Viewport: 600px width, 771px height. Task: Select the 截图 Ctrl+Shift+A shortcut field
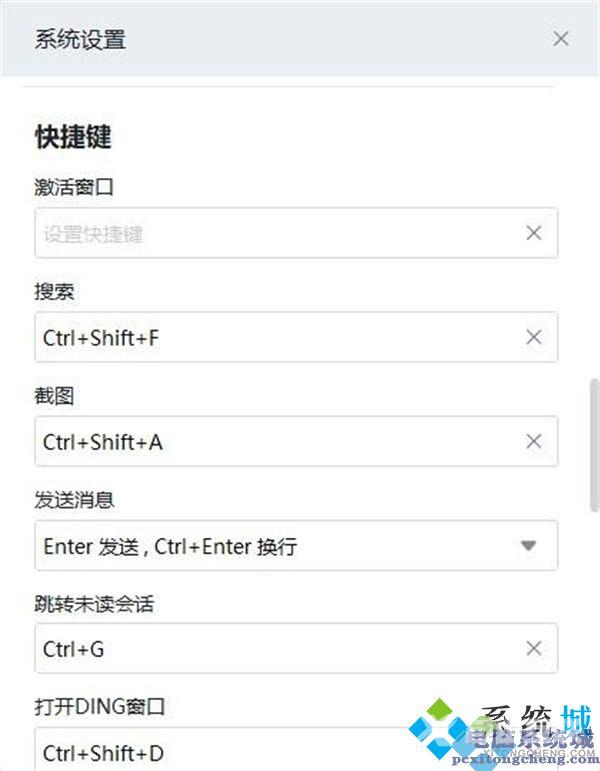click(270, 441)
